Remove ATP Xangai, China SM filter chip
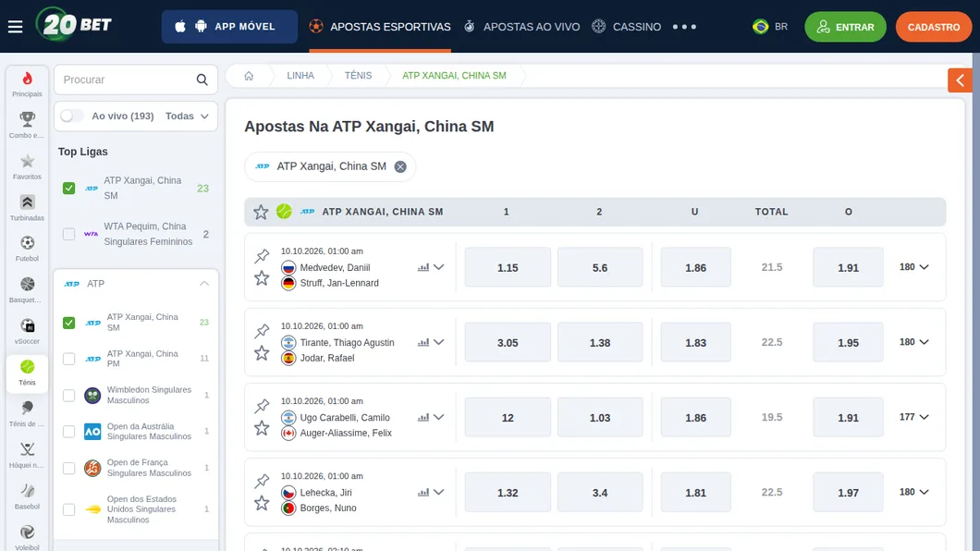980x551 pixels. pyautogui.click(x=400, y=166)
